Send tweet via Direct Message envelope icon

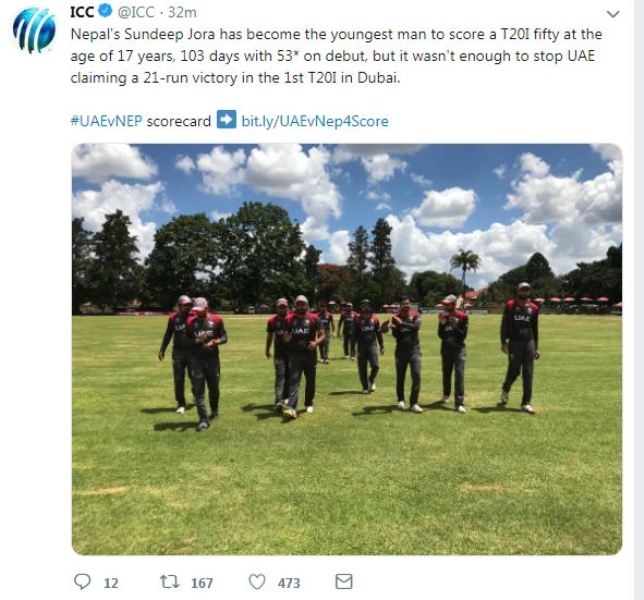point(344,582)
